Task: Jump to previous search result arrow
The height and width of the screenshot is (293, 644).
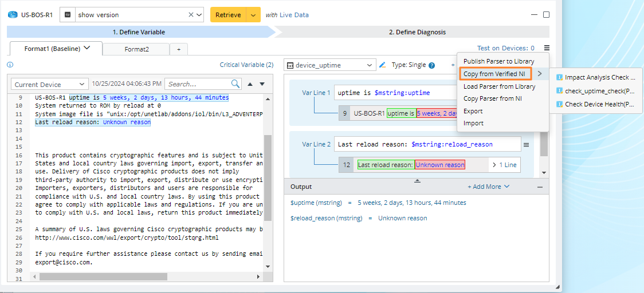Action: (250, 84)
